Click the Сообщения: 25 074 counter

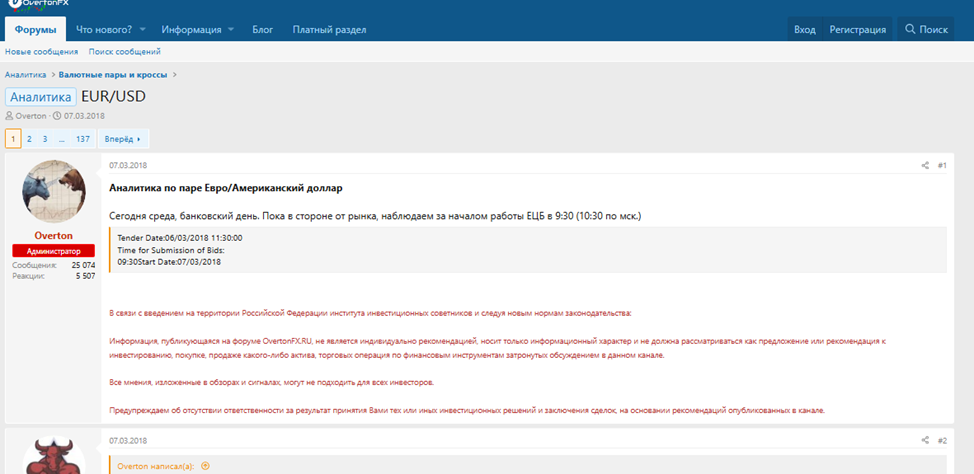(53, 265)
